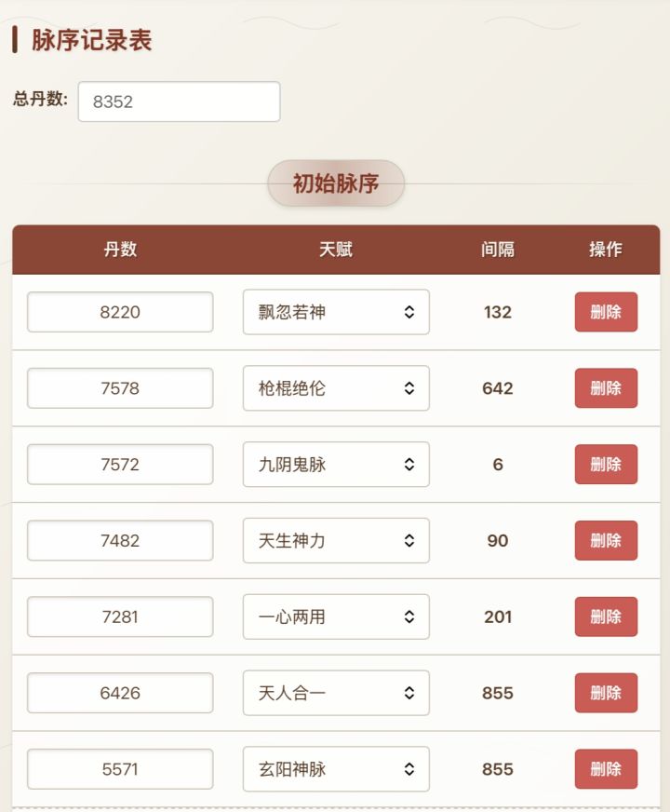Remove the 天生神力 row
The height and width of the screenshot is (812, 670).
(606, 541)
